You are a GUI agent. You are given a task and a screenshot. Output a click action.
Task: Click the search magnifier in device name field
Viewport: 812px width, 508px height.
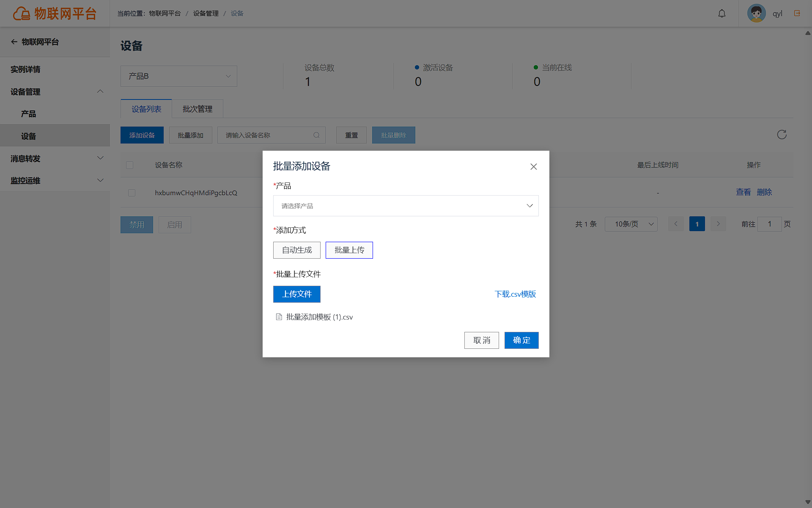pyautogui.click(x=316, y=135)
